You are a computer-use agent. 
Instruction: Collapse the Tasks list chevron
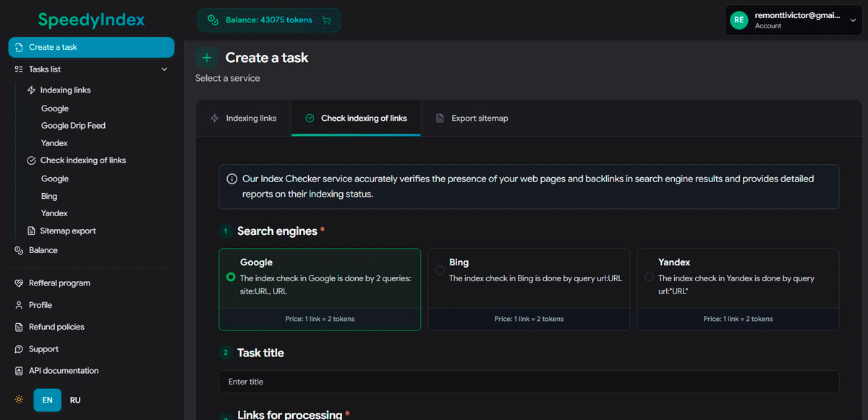[164, 69]
